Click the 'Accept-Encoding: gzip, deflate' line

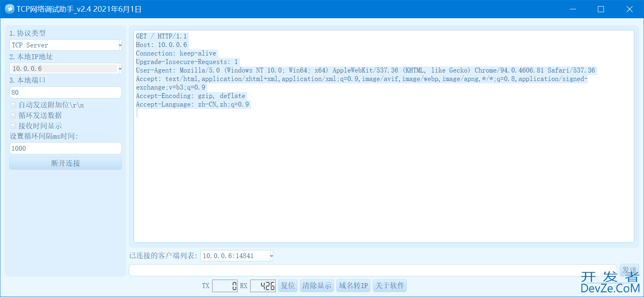(x=191, y=96)
